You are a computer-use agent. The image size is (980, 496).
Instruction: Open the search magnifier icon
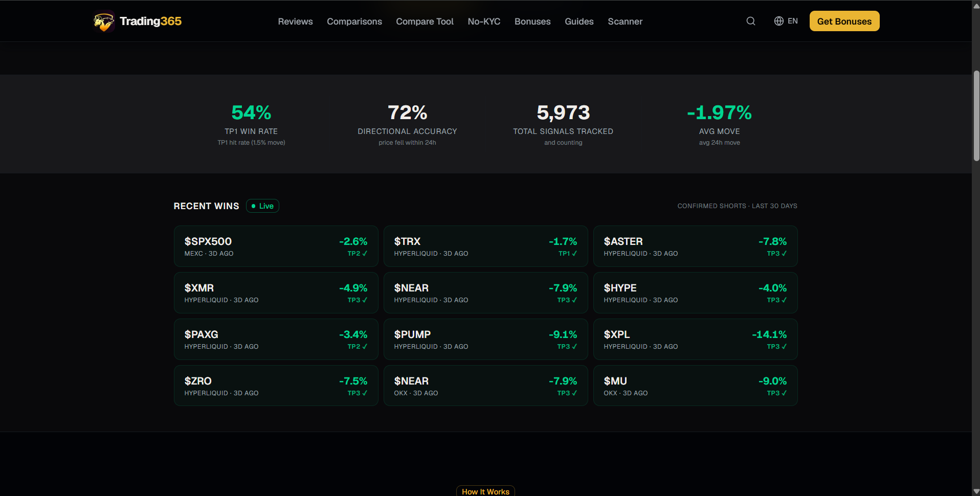[x=750, y=21]
